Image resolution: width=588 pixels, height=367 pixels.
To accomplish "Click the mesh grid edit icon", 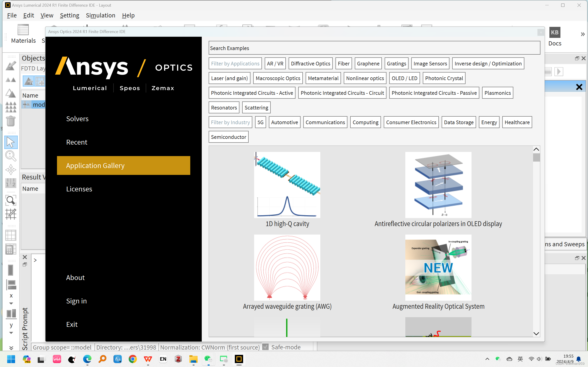I will tap(11, 214).
